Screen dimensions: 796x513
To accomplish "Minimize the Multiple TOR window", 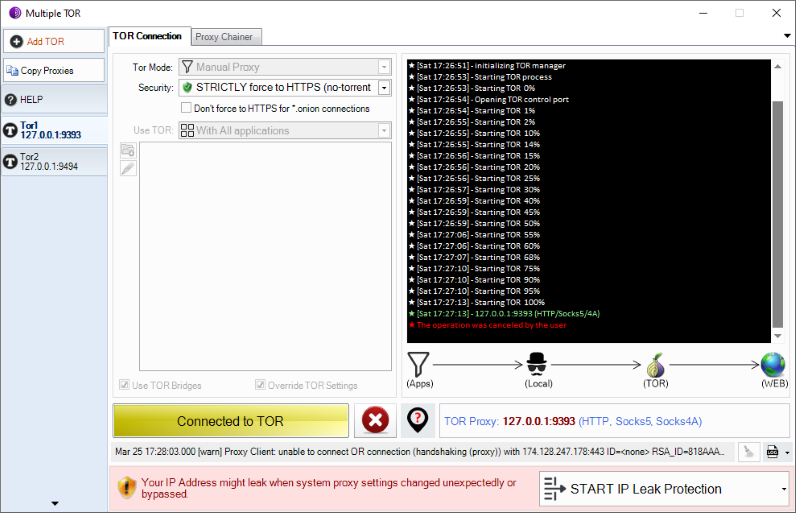I will coord(703,13).
